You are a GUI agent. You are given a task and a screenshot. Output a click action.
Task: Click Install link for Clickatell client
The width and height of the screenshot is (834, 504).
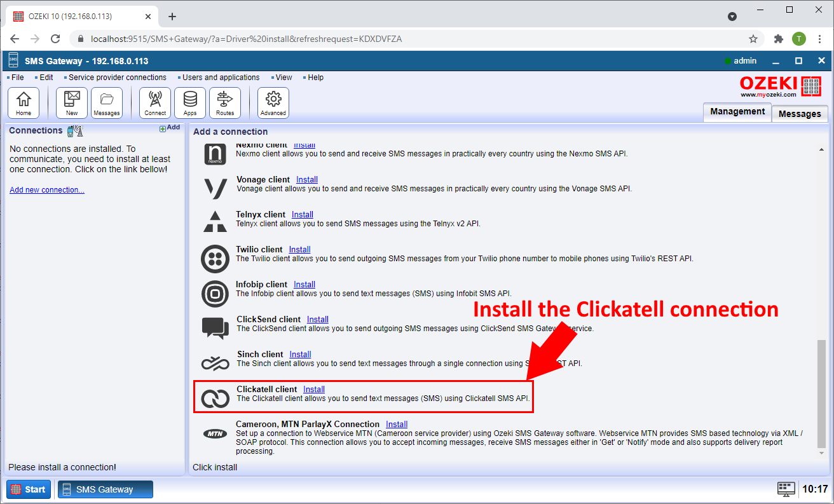click(314, 389)
